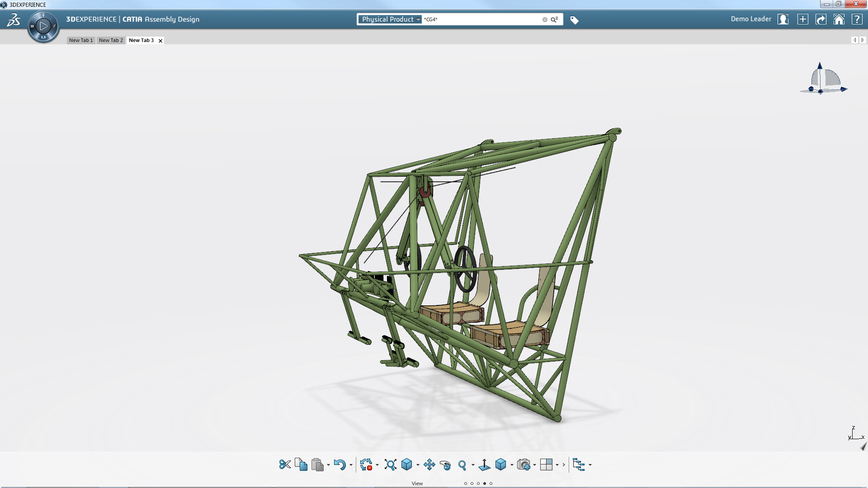Viewport: 868px width, 488px height.
Task: Expand the view mode cube dropdown arrow
Action: pos(512,465)
